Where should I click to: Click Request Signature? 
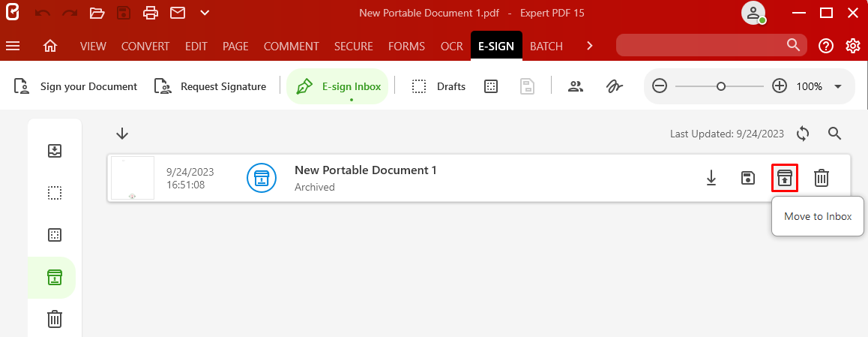(x=211, y=86)
